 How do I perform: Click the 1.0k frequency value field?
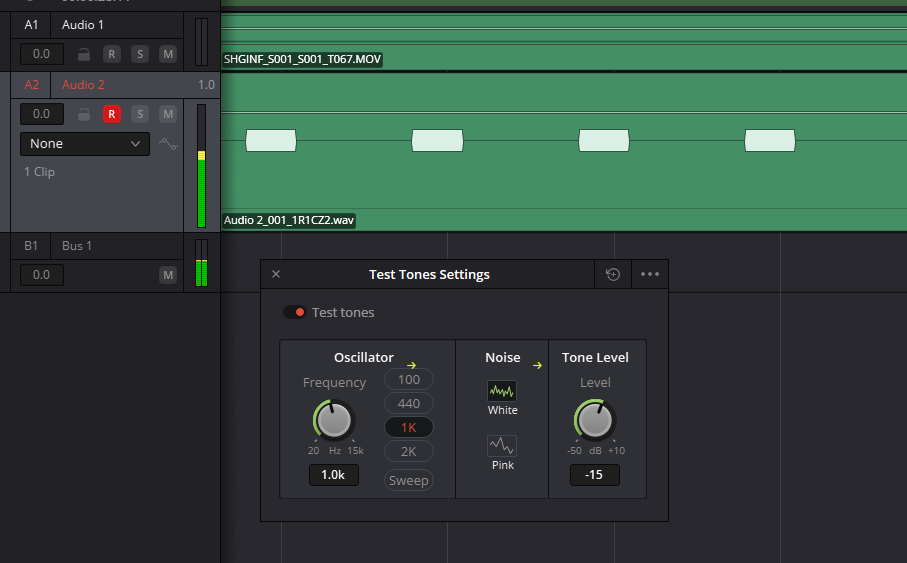coord(334,475)
